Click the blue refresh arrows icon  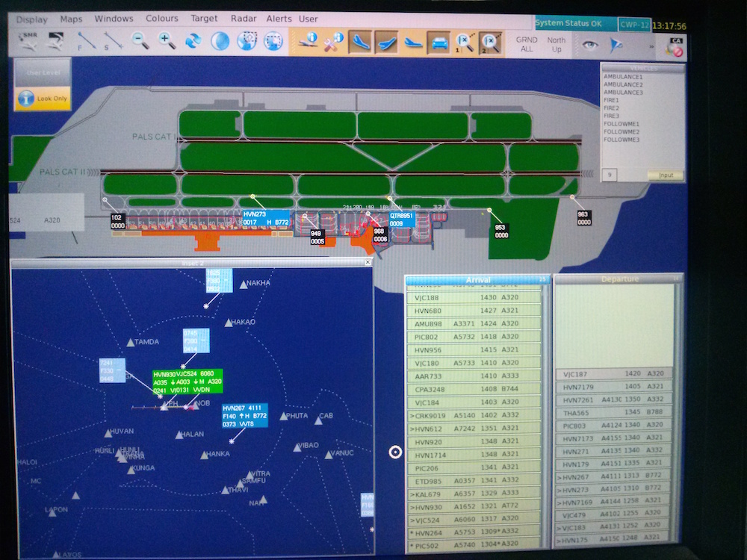coord(193,42)
